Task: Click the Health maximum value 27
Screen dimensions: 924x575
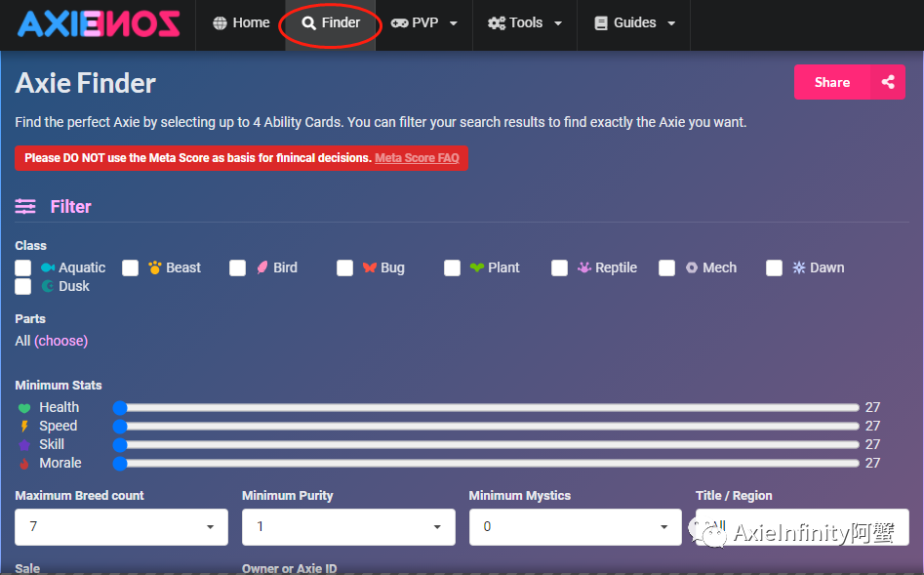Action: coord(872,407)
